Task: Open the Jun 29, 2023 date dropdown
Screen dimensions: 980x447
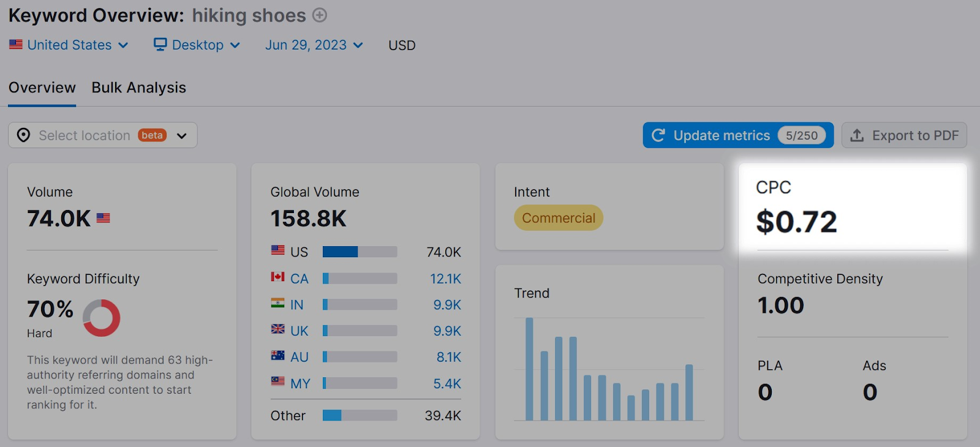Action: tap(314, 45)
